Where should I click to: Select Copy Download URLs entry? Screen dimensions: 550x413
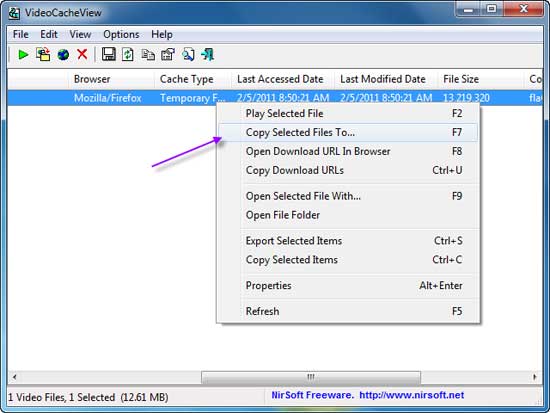click(x=348, y=171)
